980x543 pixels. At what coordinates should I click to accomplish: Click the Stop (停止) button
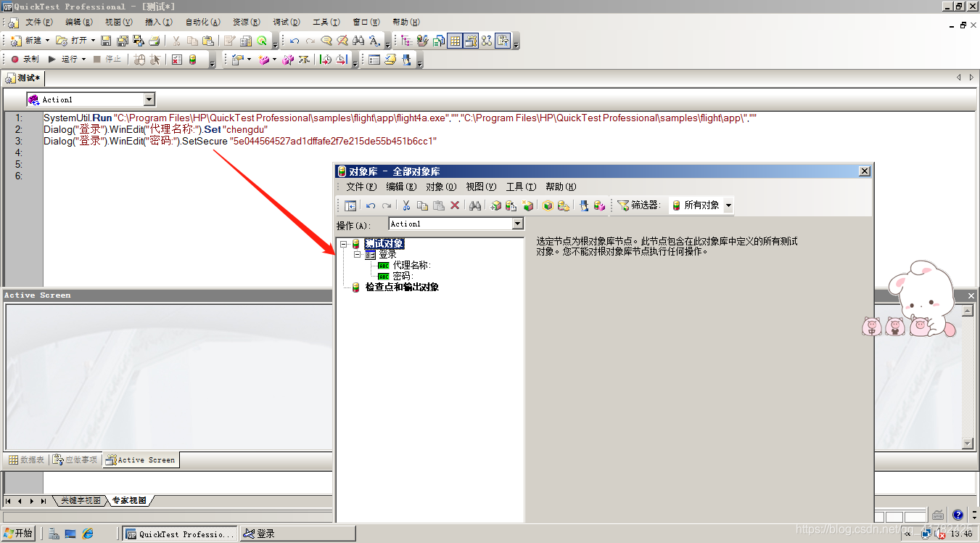(x=108, y=59)
